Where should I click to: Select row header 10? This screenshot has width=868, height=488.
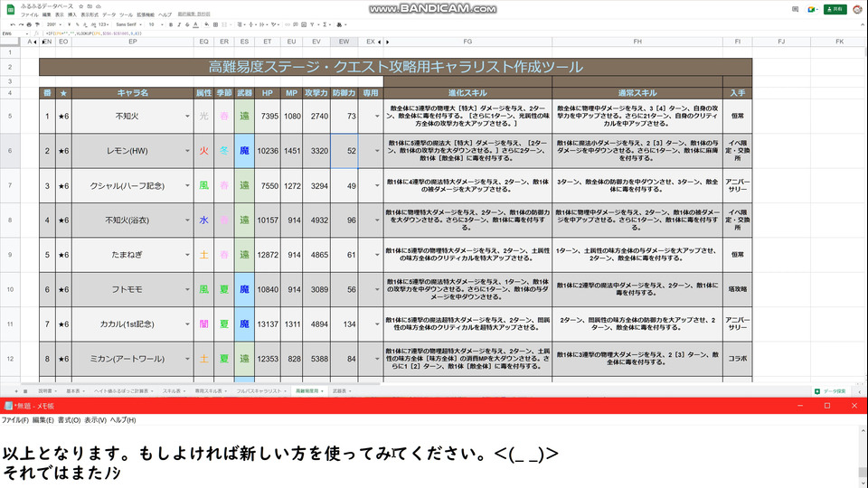pyautogui.click(x=10, y=289)
